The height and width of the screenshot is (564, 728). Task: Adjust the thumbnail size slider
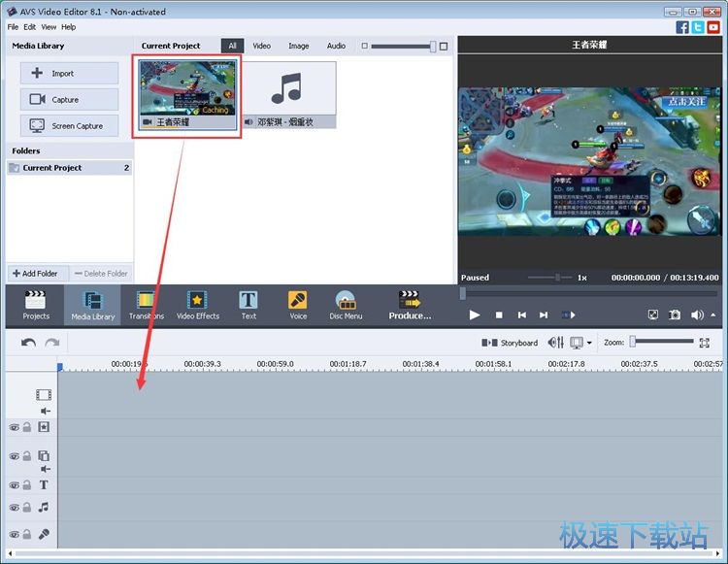click(x=403, y=46)
